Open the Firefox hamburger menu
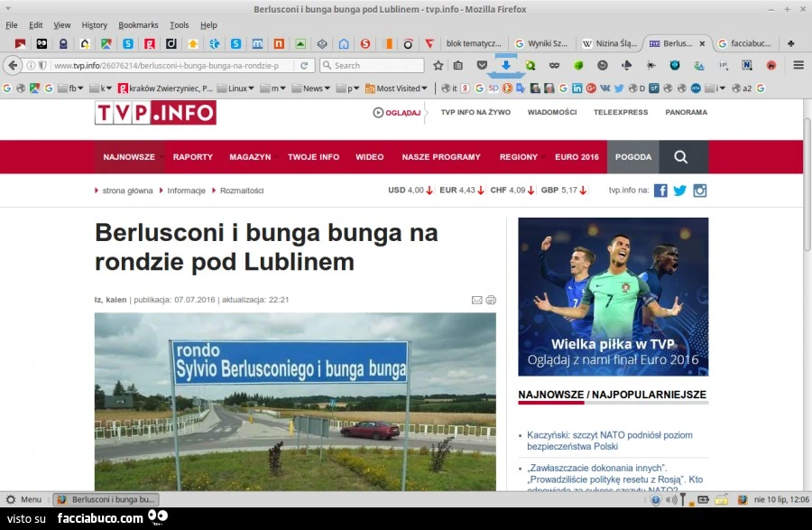The height and width of the screenshot is (530, 812). coord(798,65)
